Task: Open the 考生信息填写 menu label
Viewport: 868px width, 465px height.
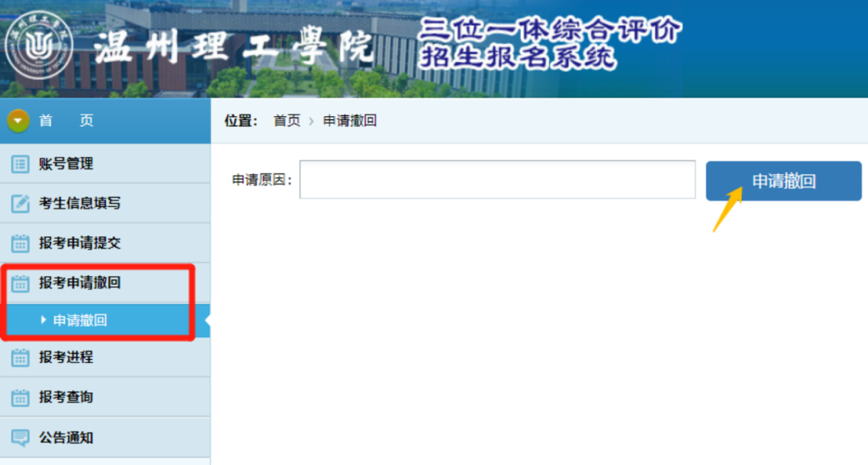Action: pos(79,204)
